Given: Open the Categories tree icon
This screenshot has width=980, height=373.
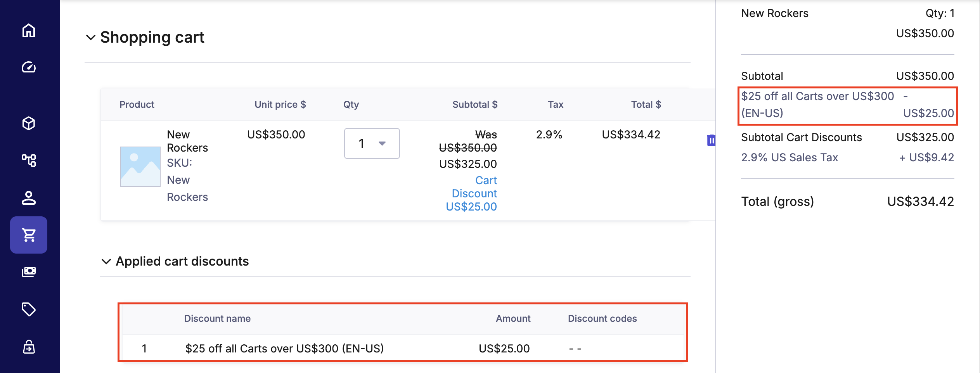Looking at the screenshot, I should click(29, 160).
